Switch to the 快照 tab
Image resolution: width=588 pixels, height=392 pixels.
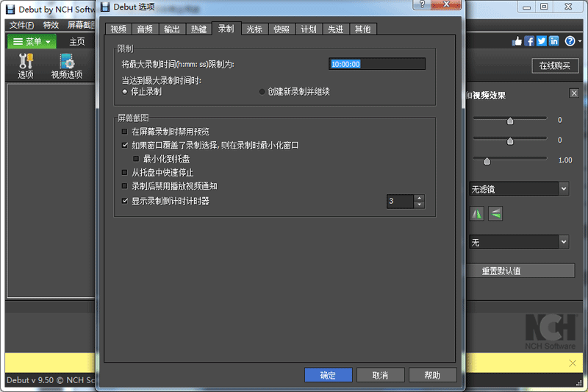point(282,29)
